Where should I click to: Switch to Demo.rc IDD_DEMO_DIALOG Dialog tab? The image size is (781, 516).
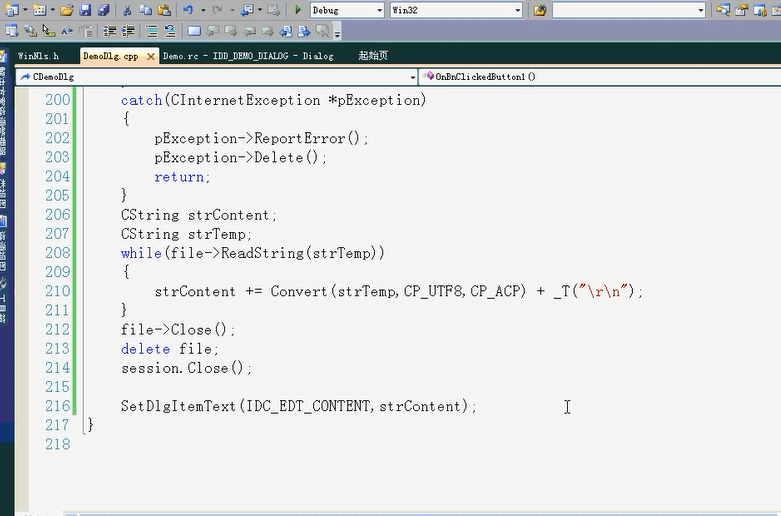point(248,56)
